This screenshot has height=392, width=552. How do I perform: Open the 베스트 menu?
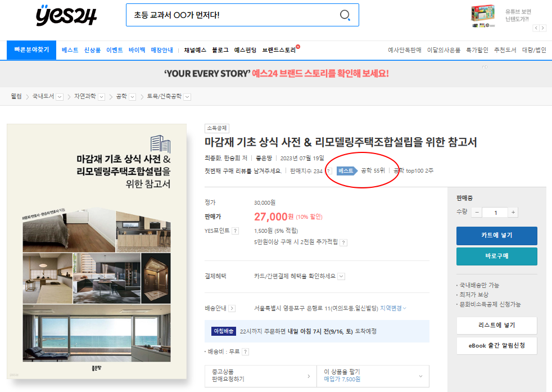(x=70, y=50)
